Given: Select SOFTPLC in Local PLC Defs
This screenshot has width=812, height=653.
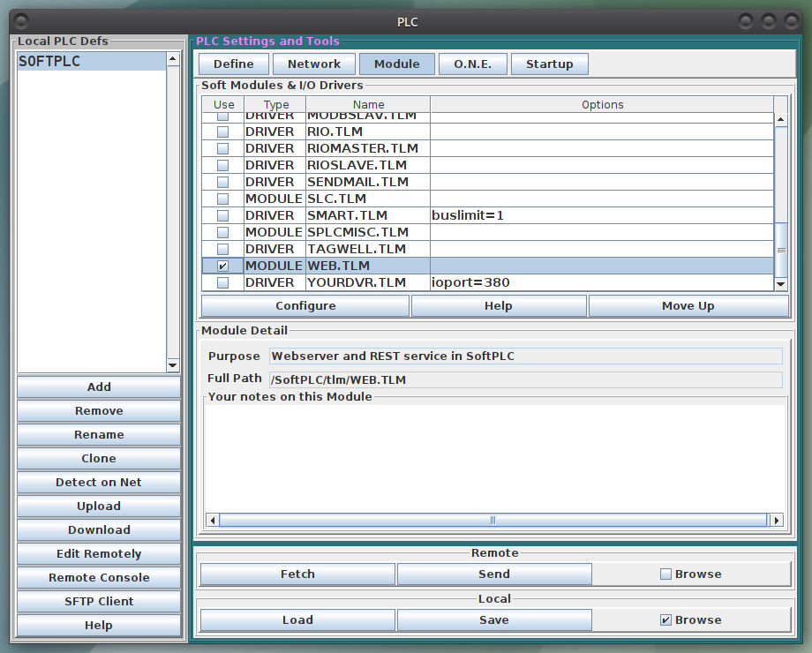Looking at the screenshot, I should (92, 61).
